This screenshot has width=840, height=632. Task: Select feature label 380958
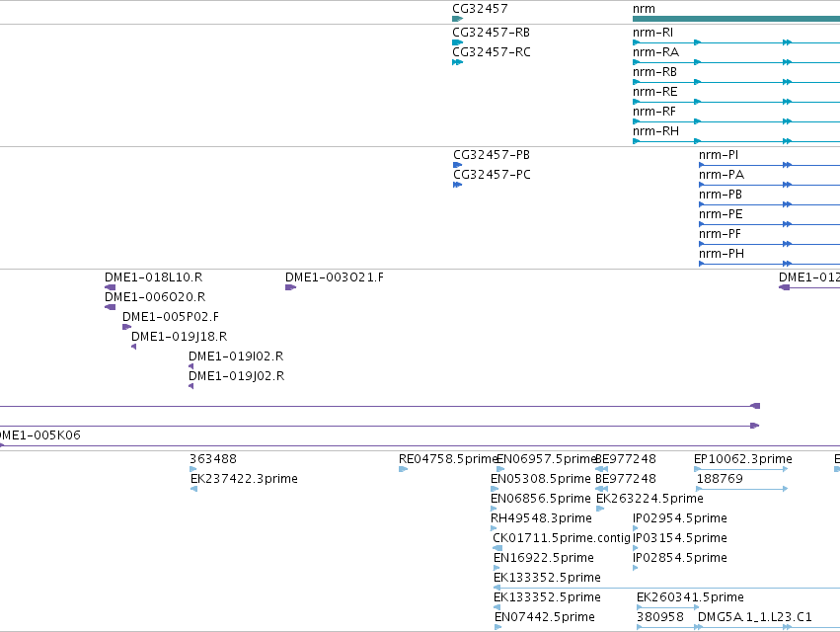pyautogui.click(x=660, y=617)
